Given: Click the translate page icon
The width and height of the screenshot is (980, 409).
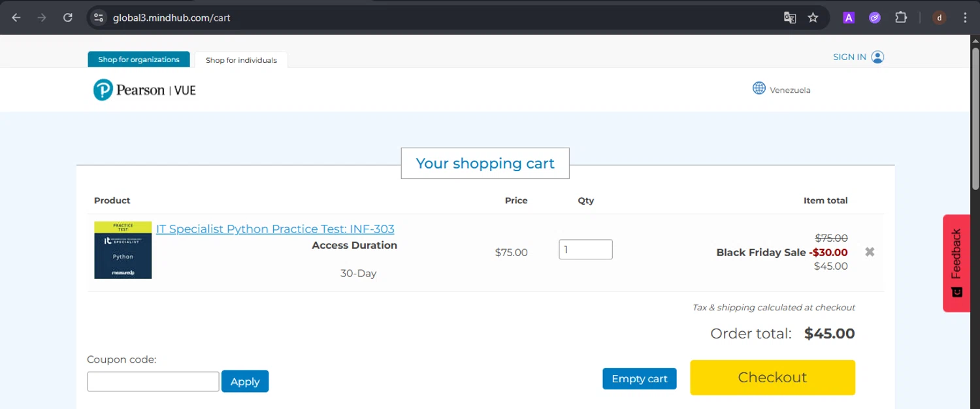Looking at the screenshot, I should coord(790,18).
